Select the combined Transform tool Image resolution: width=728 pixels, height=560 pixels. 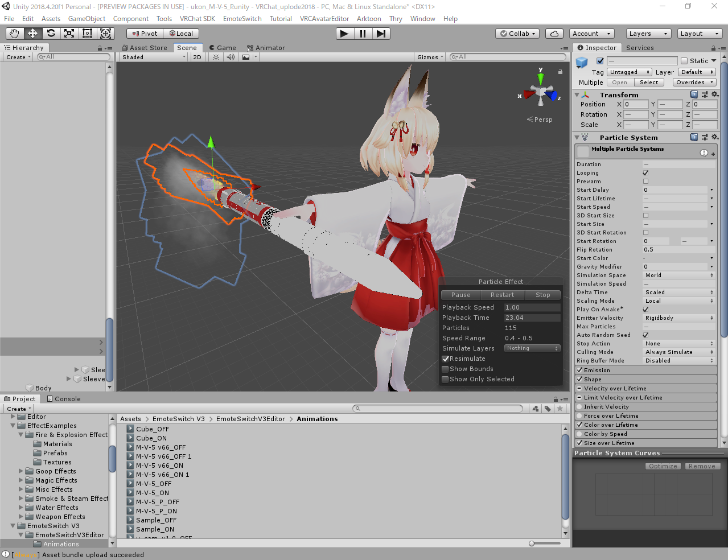click(105, 34)
